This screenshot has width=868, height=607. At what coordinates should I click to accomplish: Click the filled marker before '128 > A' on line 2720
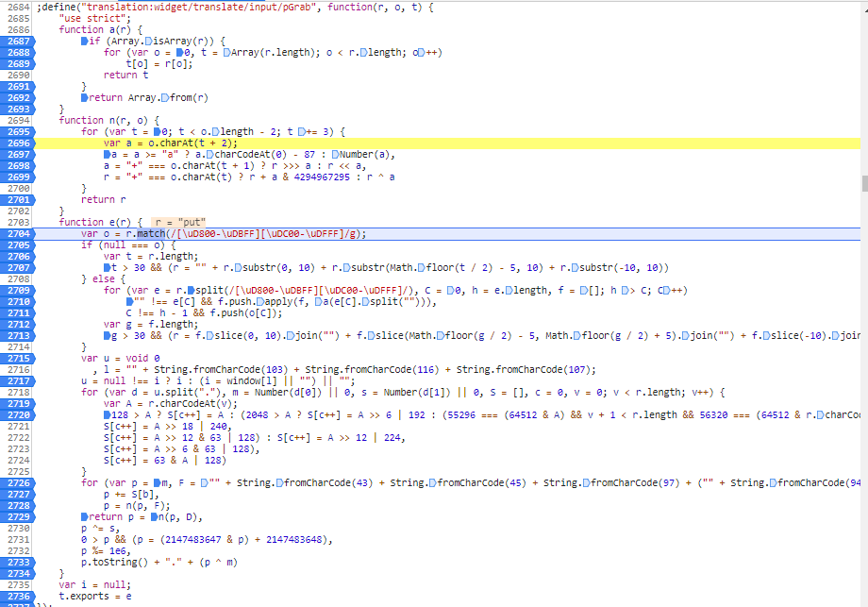(107, 414)
